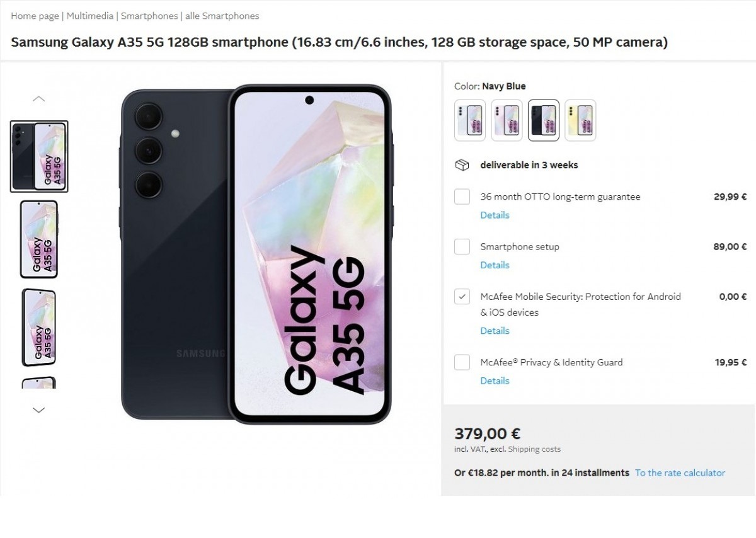Open Details for OTTO long-term guarantee
The image size is (756, 538).
[495, 215]
